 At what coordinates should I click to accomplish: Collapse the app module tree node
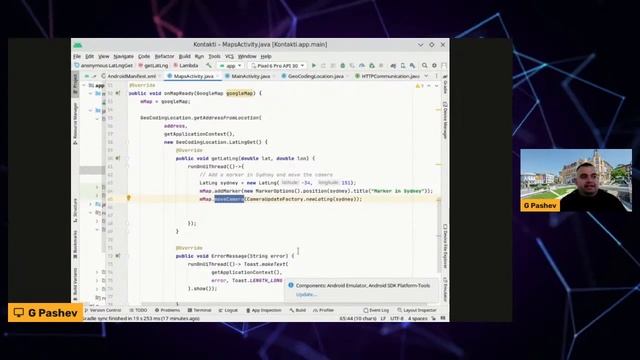(x=84, y=85)
